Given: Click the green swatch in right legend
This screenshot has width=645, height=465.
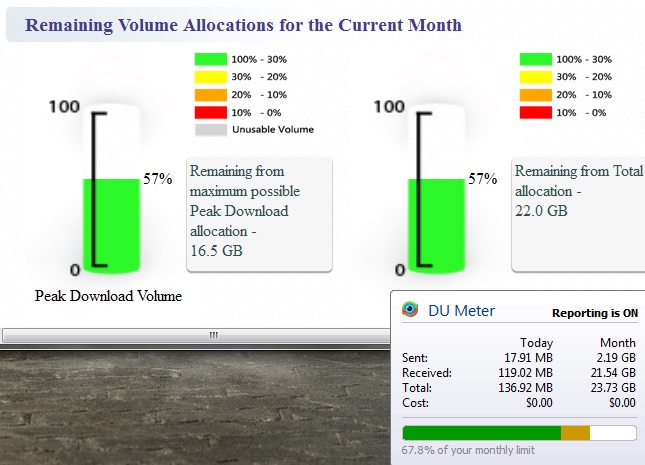Looking at the screenshot, I should click(536, 59).
